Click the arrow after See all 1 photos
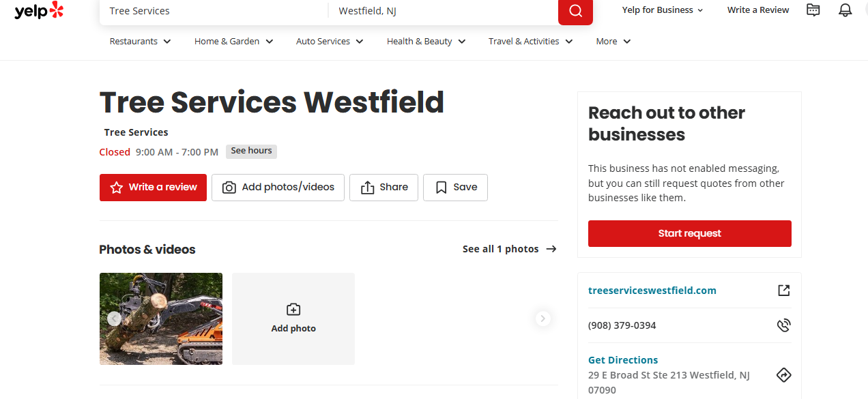Screen dimensions: 868x399 coord(551,249)
